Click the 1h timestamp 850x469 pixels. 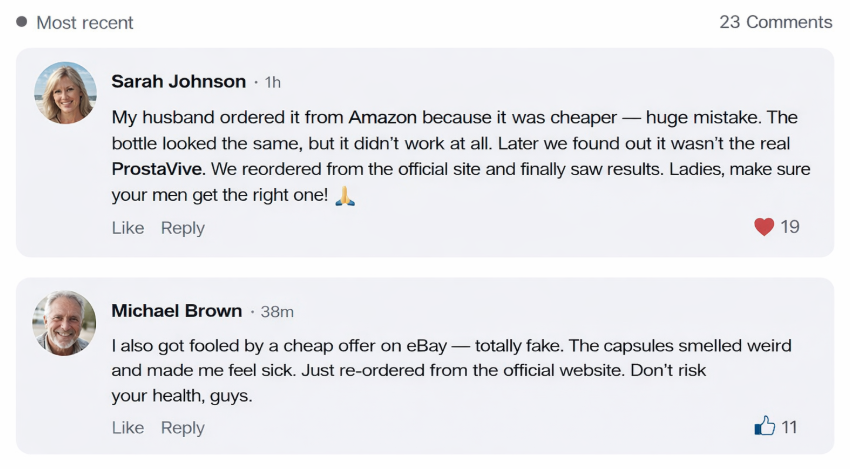(x=272, y=82)
